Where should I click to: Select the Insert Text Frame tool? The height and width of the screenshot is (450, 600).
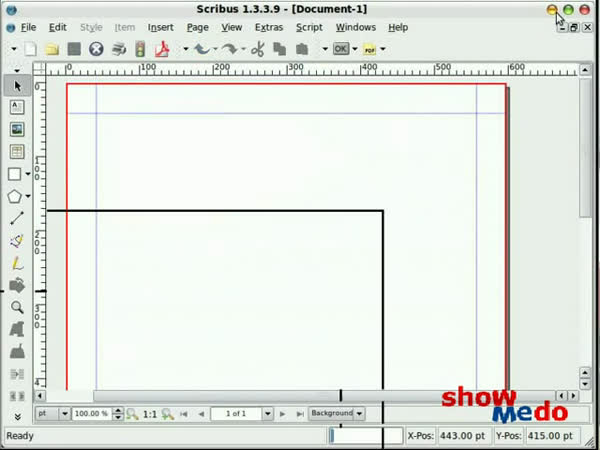point(17,107)
